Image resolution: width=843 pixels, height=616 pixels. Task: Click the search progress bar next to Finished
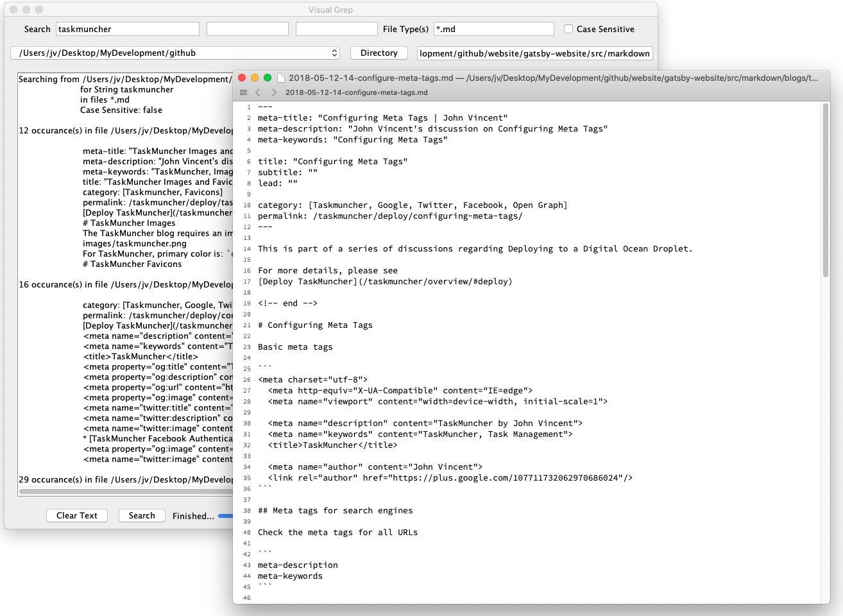pos(225,516)
